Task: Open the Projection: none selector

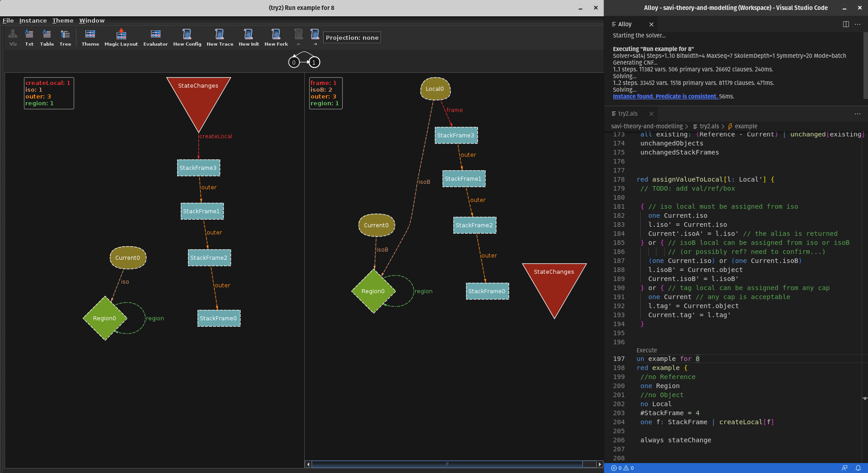Action: tap(352, 37)
